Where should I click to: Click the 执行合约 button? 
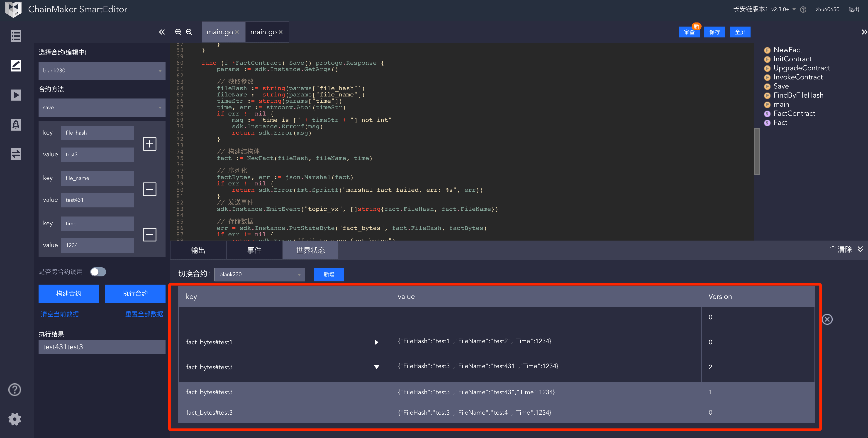point(135,294)
